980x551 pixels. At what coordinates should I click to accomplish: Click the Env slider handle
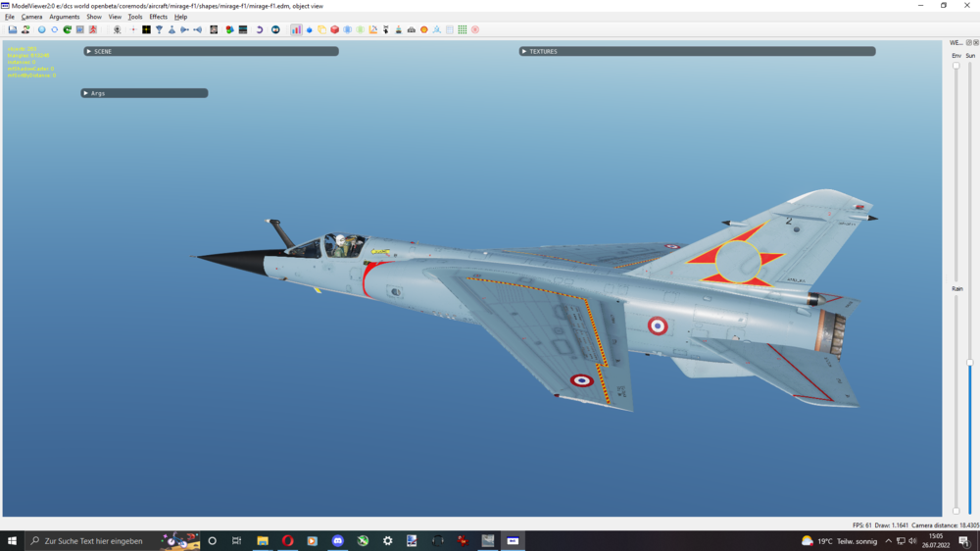(956, 66)
